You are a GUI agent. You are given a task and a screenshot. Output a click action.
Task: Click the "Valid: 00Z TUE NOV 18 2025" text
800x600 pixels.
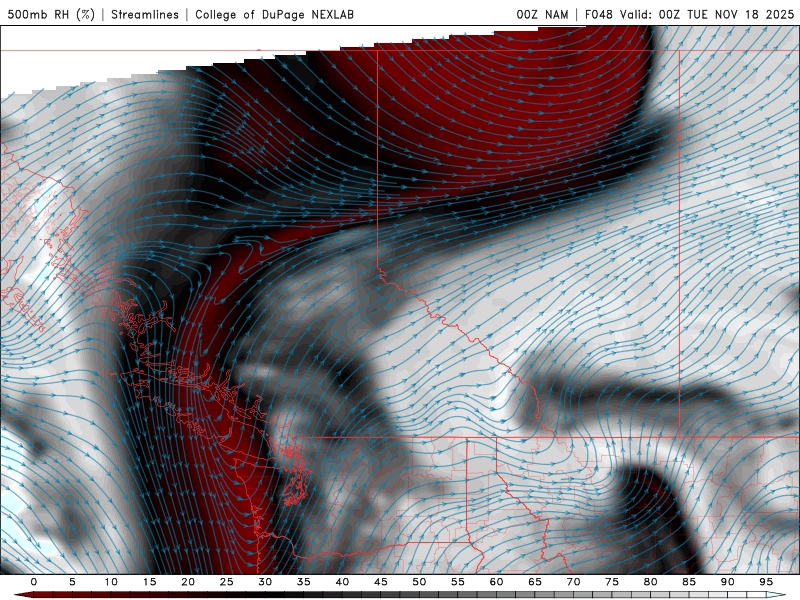(x=707, y=15)
